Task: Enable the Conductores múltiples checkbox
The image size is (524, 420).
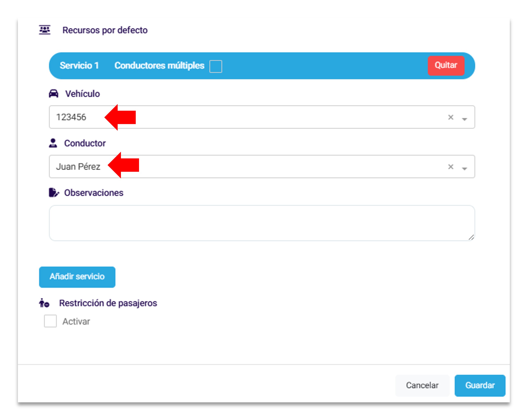Action: click(x=216, y=66)
